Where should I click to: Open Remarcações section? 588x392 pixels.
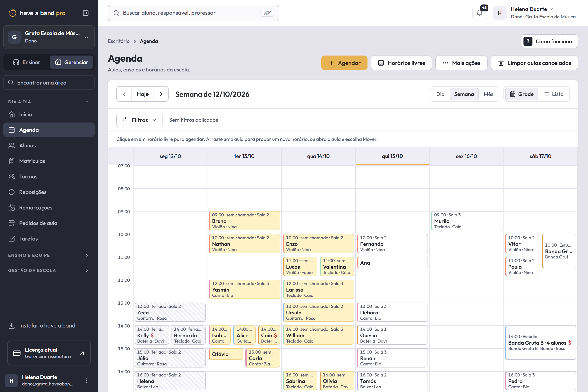pyautogui.click(x=49, y=207)
